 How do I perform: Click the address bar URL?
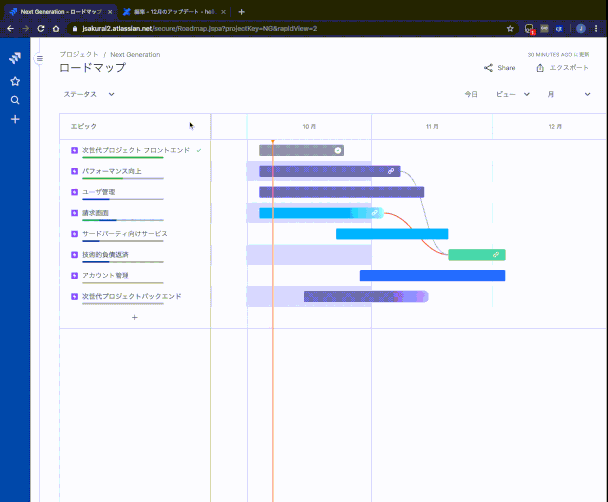tap(199, 29)
